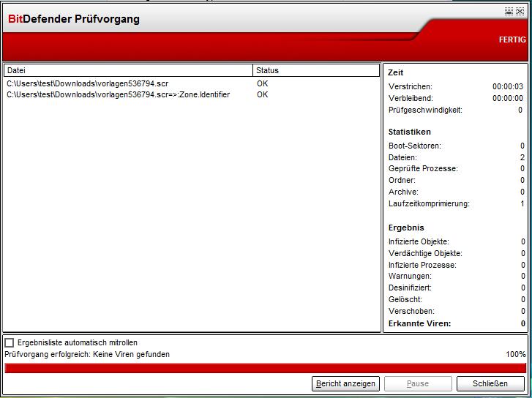Click the Verschoben result label

(411, 311)
